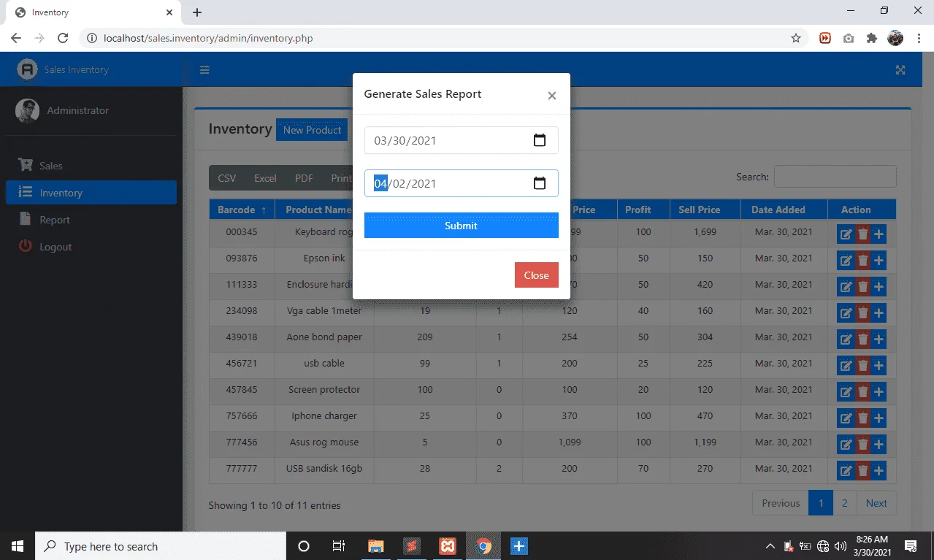Click the Sales Inventory logo icon
Viewport: 934px width, 560px height.
pos(27,69)
